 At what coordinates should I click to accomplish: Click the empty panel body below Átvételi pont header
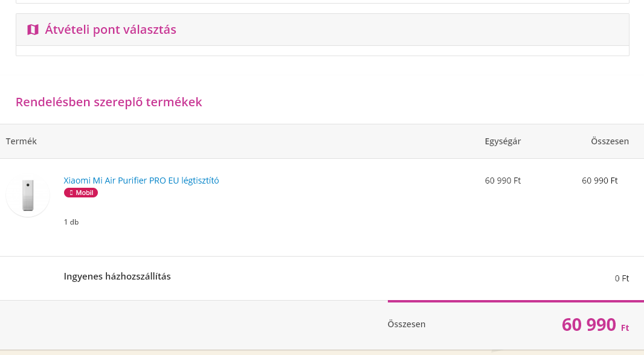(323, 51)
